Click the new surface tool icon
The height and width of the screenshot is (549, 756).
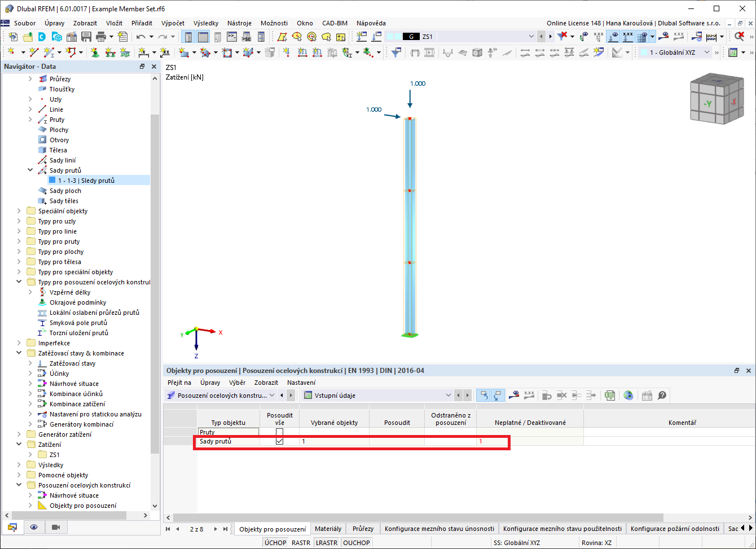click(183, 52)
